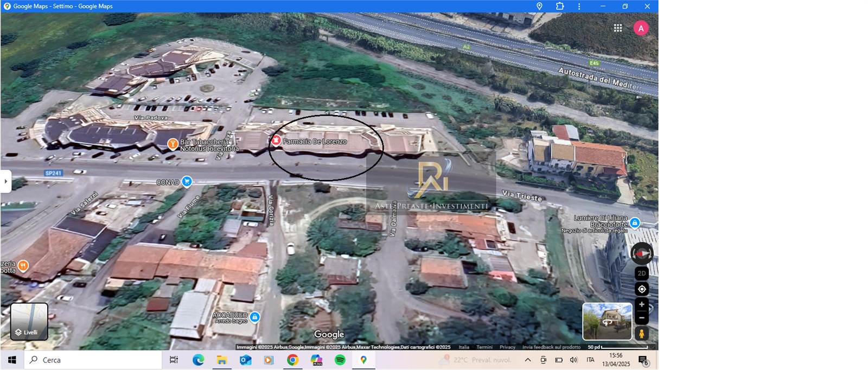Open Task View from the taskbar
Image resolution: width=868 pixels, height=370 pixels.
click(174, 360)
